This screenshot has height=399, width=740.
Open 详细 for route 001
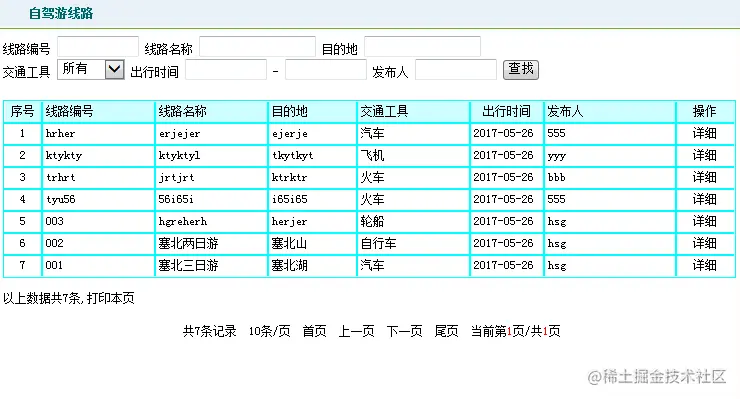coord(704,265)
